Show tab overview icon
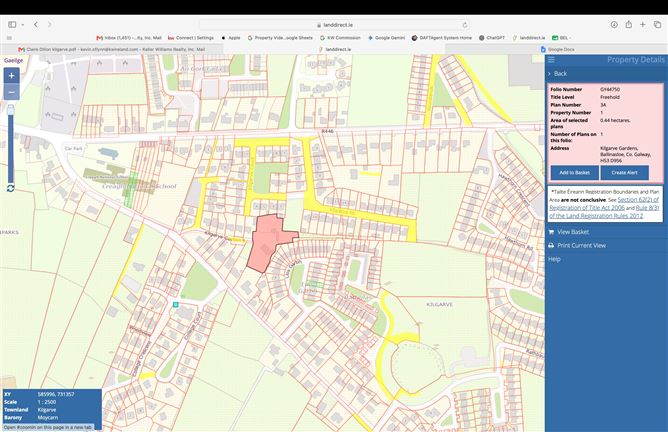Viewport: 668px width, 432px height. (657, 25)
